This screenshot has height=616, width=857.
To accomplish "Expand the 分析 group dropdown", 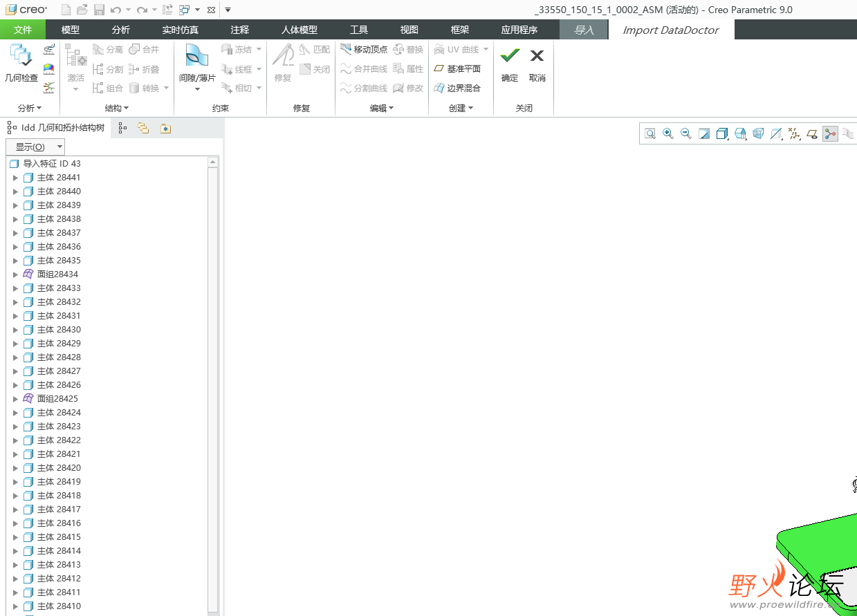I will pyautogui.click(x=30, y=108).
